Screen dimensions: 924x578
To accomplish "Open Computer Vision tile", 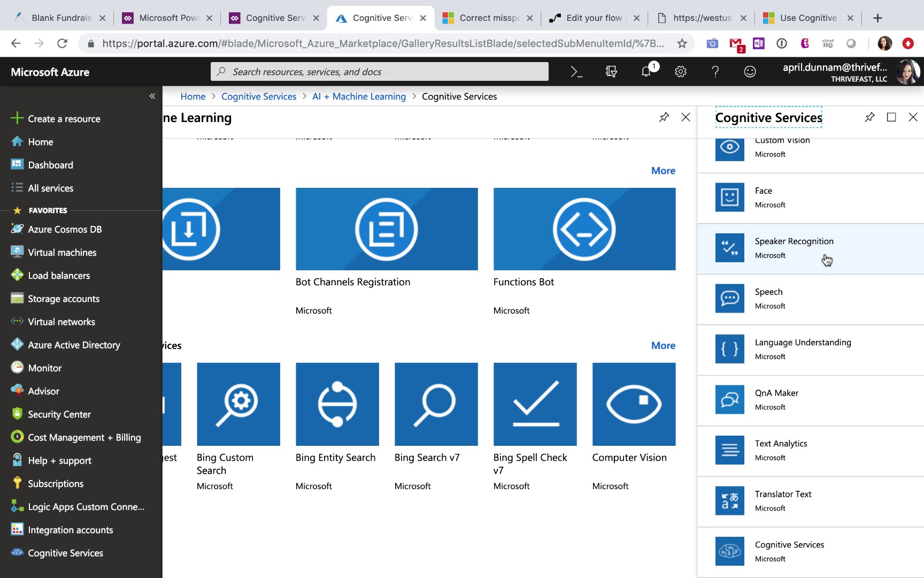I will point(634,427).
